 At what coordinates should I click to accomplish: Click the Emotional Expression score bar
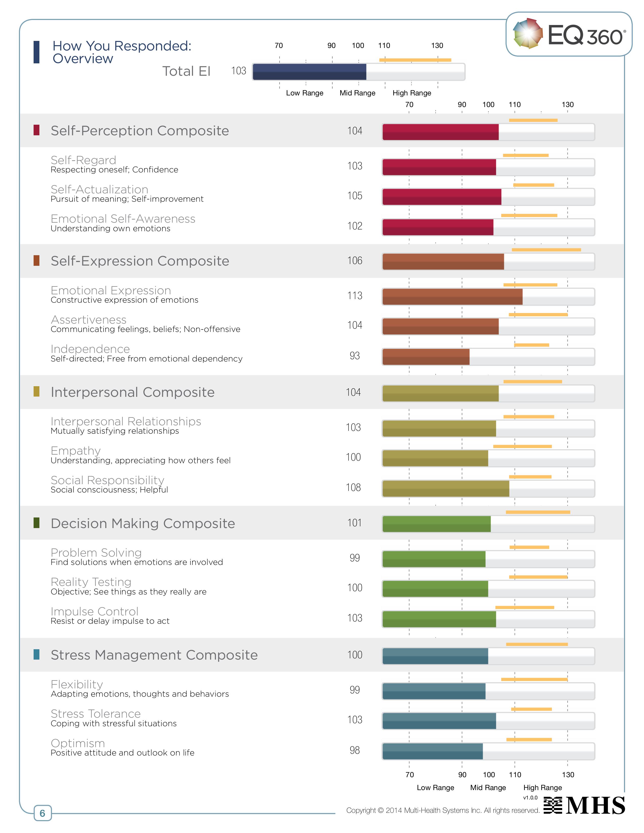[488, 296]
